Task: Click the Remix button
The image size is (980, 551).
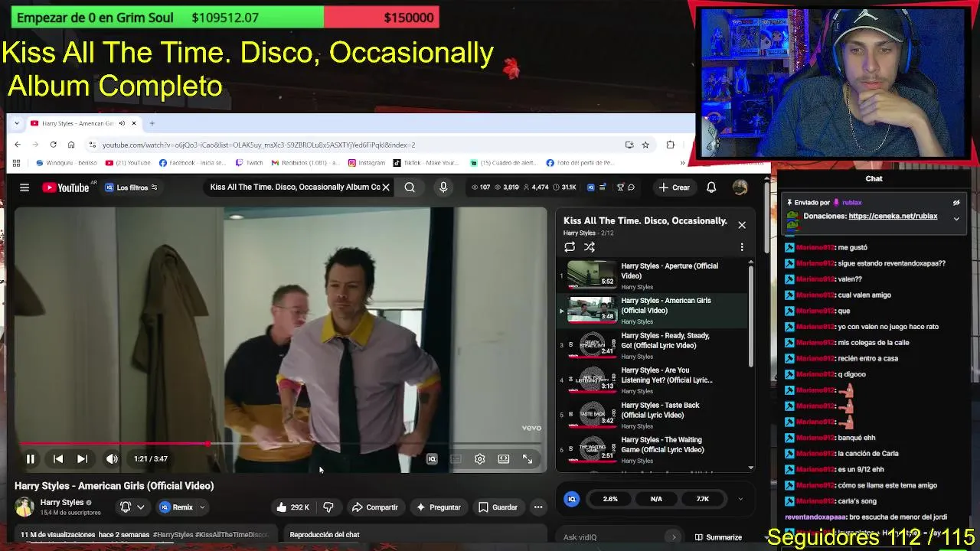Action: click(177, 507)
